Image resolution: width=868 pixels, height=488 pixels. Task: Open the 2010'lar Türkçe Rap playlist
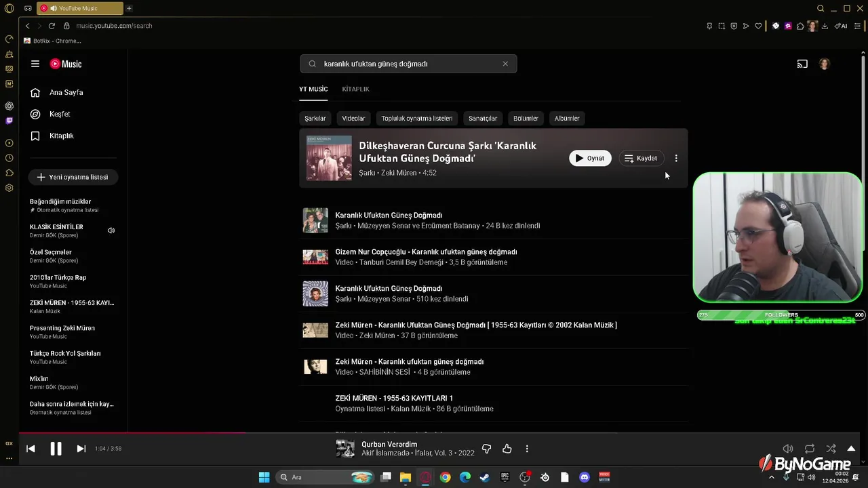click(x=73, y=281)
